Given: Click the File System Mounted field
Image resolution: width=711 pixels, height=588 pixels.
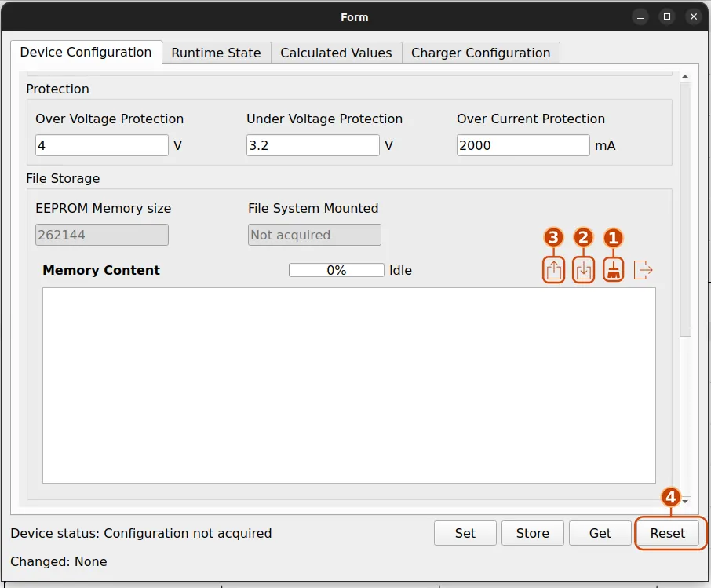Looking at the screenshot, I should click(314, 235).
